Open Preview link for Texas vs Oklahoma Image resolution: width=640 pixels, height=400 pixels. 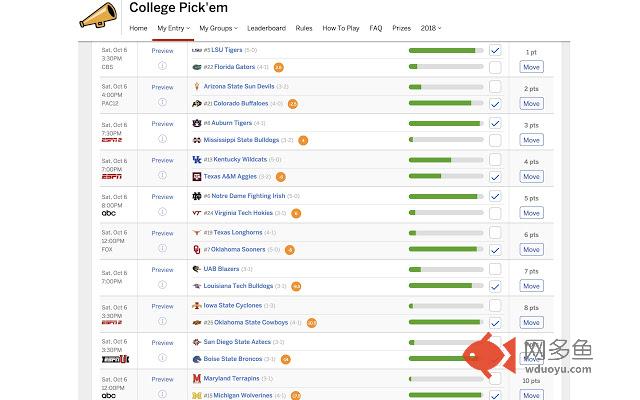[x=162, y=233]
